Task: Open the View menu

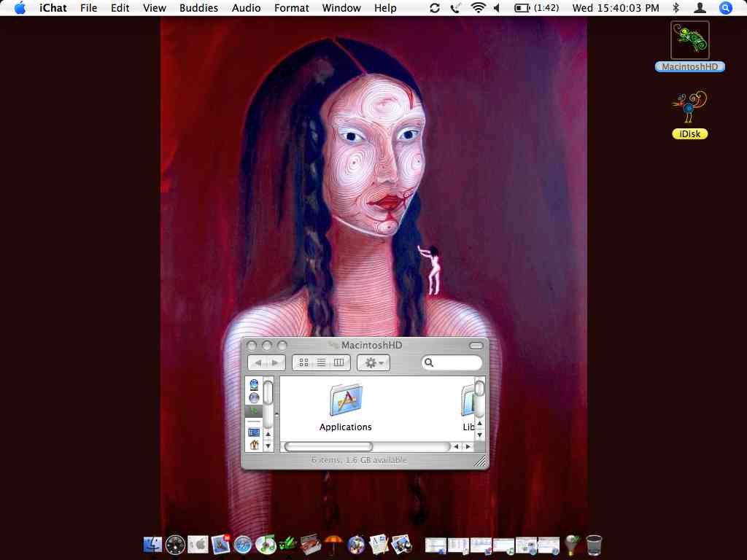Action: click(155, 8)
